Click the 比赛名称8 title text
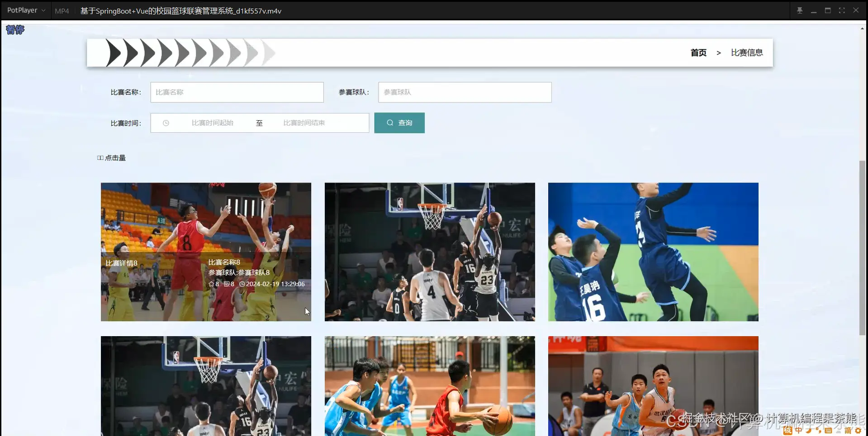868x436 pixels. coord(224,262)
